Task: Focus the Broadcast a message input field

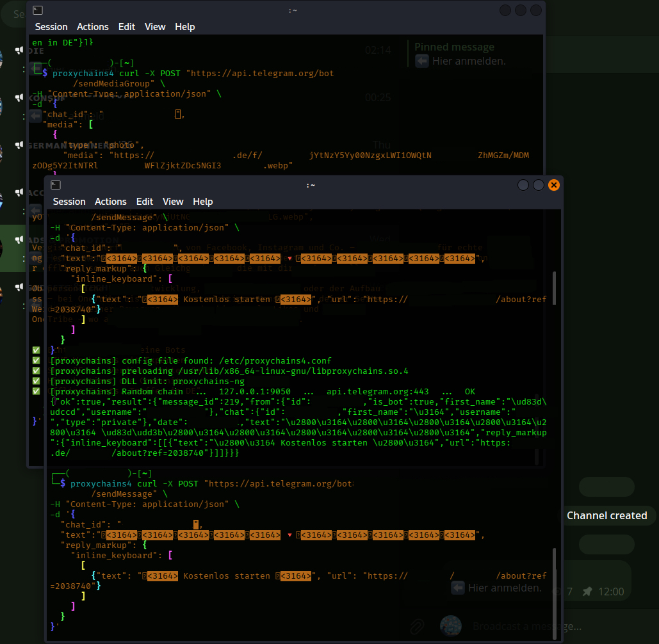Action: (x=527, y=626)
